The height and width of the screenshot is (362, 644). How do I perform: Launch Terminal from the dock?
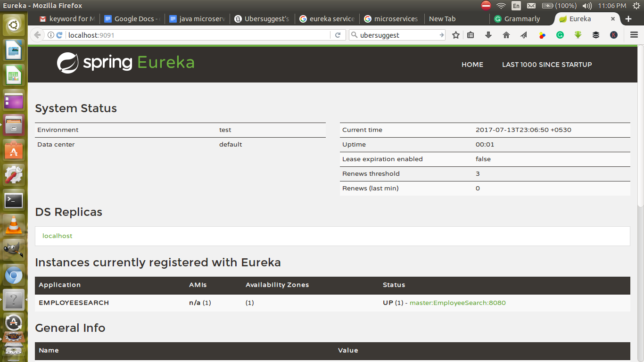click(x=14, y=200)
